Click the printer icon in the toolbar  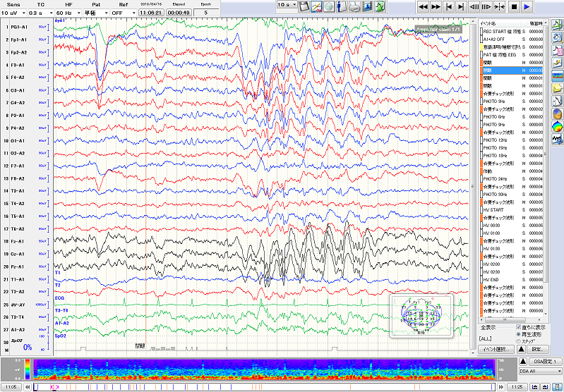pyautogui.click(x=354, y=6)
